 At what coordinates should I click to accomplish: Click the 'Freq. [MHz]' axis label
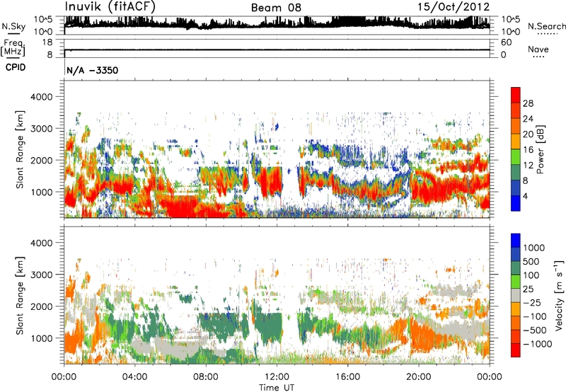[13, 48]
